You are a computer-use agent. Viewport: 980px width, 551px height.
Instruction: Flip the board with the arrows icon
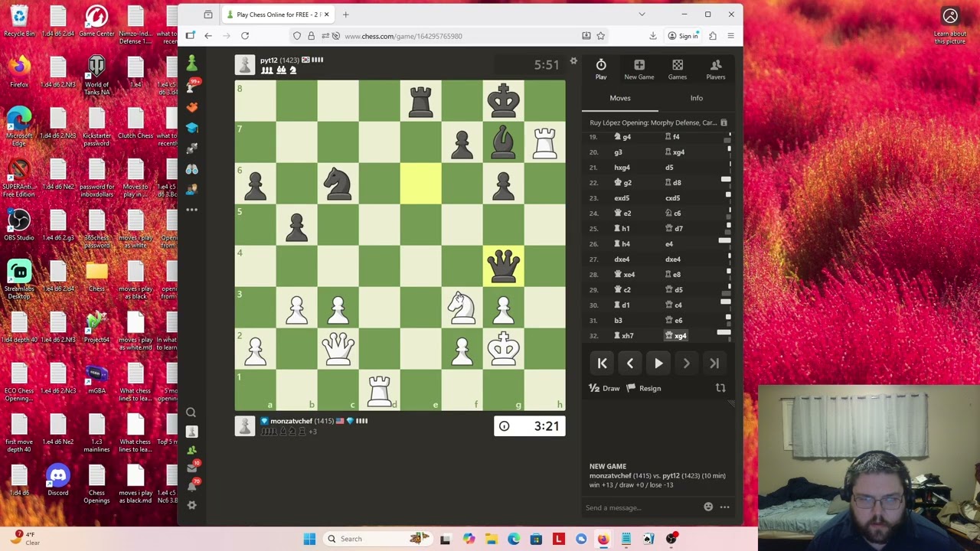coord(720,388)
